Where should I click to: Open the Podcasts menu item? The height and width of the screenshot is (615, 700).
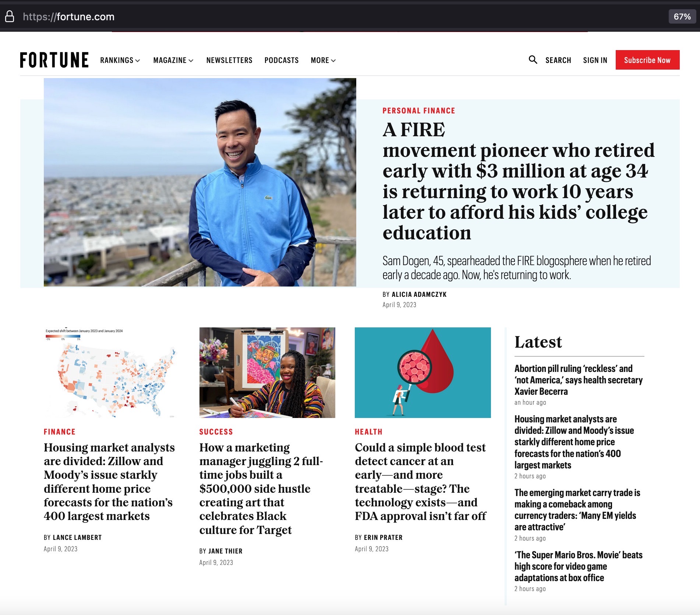pos(282,60)
